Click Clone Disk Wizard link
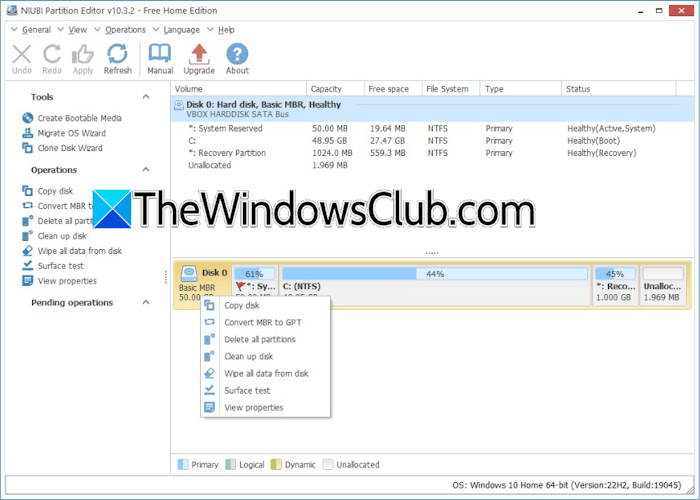 tap(70, 148)
